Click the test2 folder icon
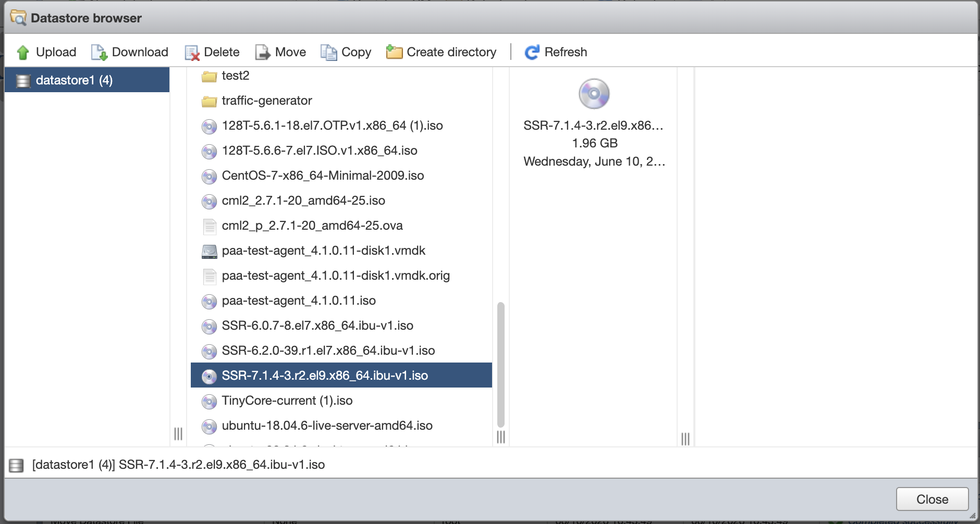 209,77
